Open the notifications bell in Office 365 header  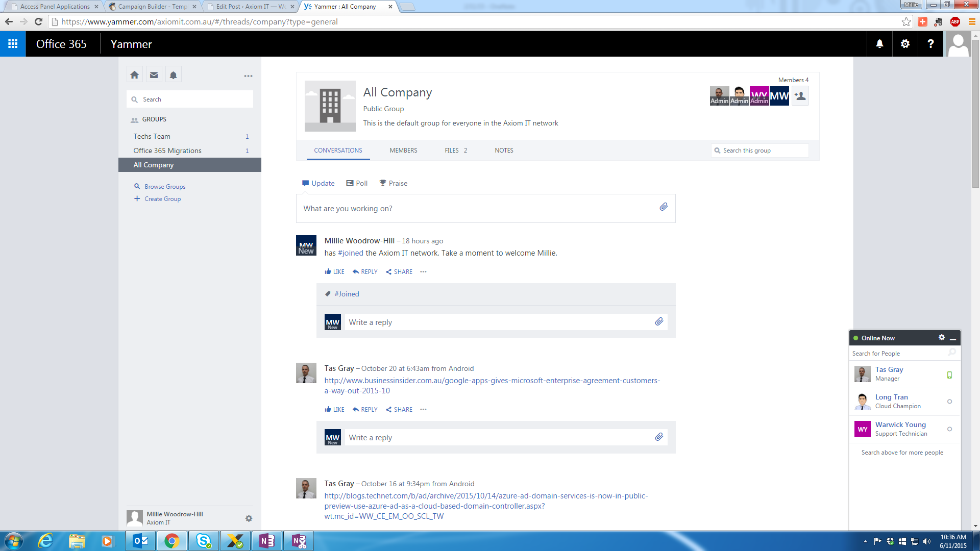click(x=879, y=44)
